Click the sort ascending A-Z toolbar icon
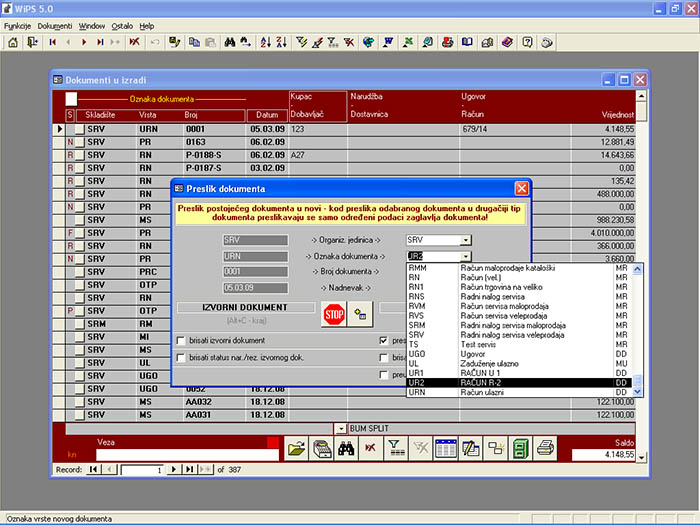The height and width of the screenshot is (525, 700). click(266, 42)
